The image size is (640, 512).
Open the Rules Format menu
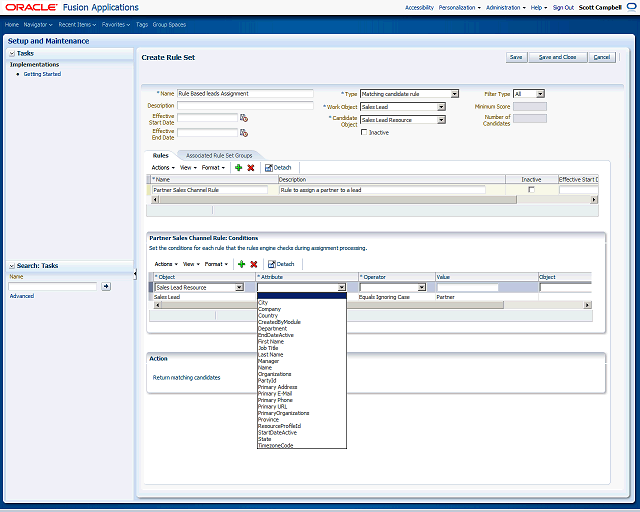(213, 167)
